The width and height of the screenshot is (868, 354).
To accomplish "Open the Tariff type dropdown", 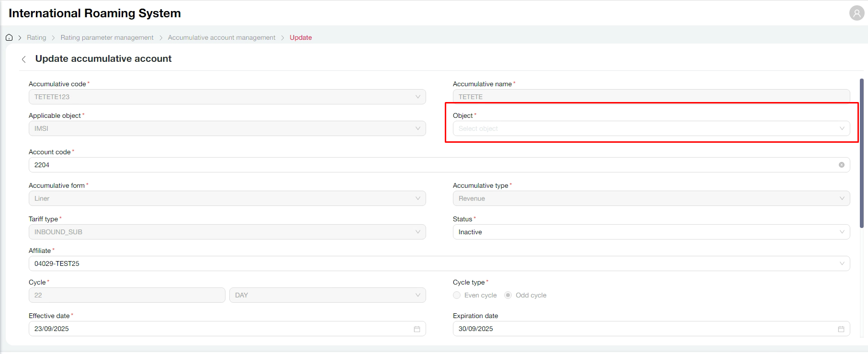I will [x=227, y=232].
